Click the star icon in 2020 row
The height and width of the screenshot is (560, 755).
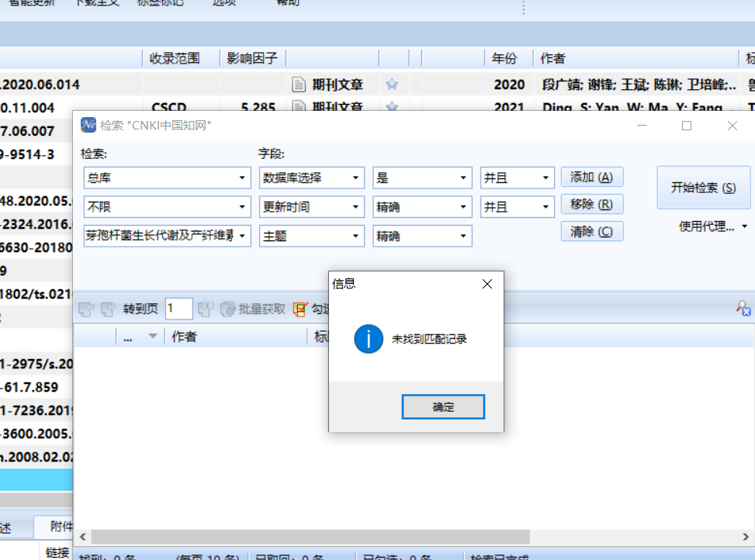coord(392,85)
